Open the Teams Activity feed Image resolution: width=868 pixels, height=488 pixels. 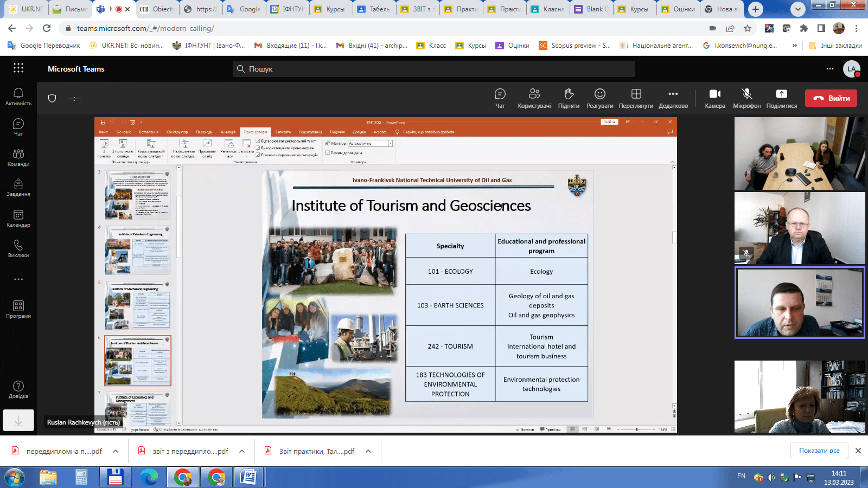[18, 97]
